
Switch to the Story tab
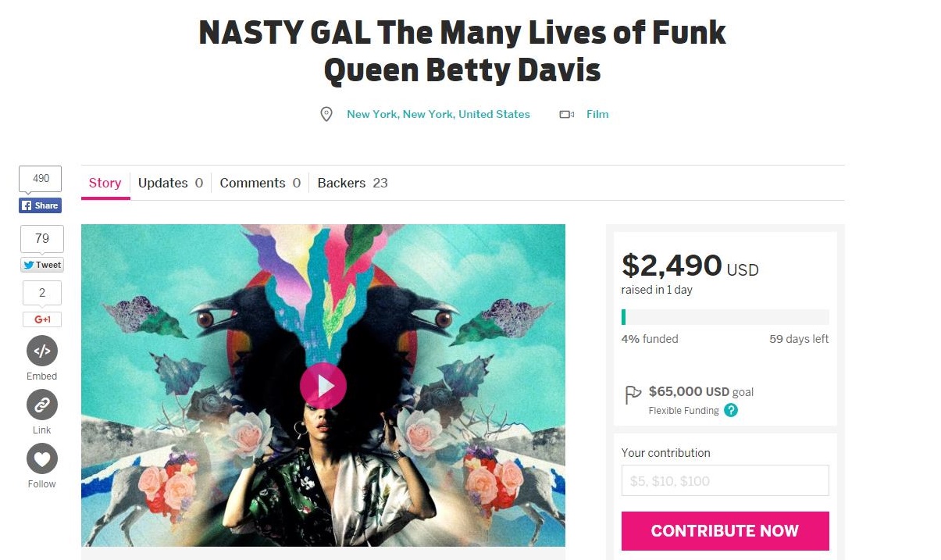[x=105, y=183]
